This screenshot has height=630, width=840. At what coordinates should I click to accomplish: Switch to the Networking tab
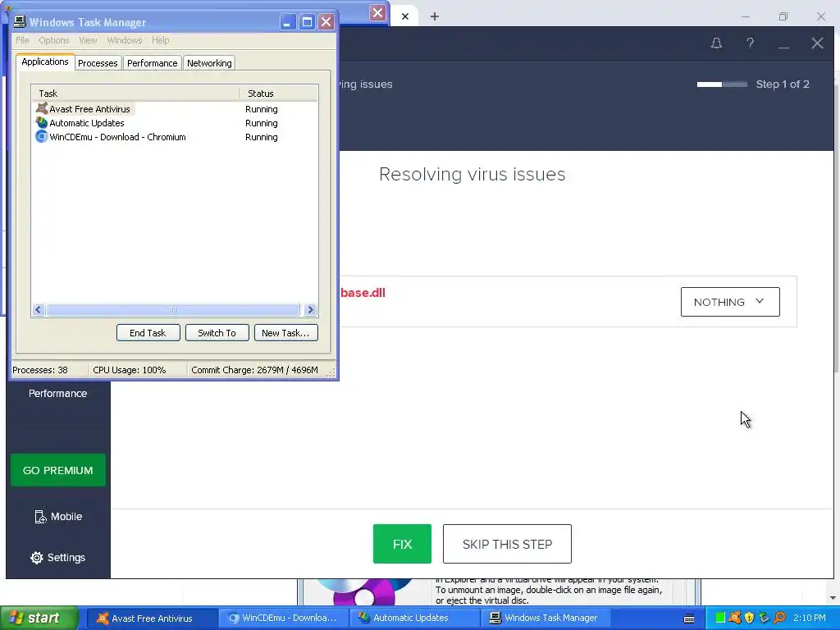click(209, 62)
